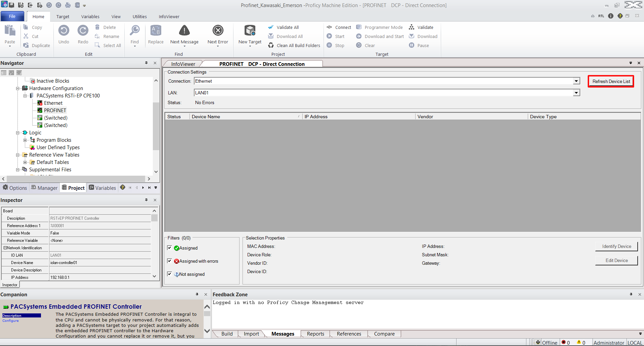Viewport: 644px width, 346px height.
Task: Switch to Programmer Mode
Action: (x=380, y=27)
